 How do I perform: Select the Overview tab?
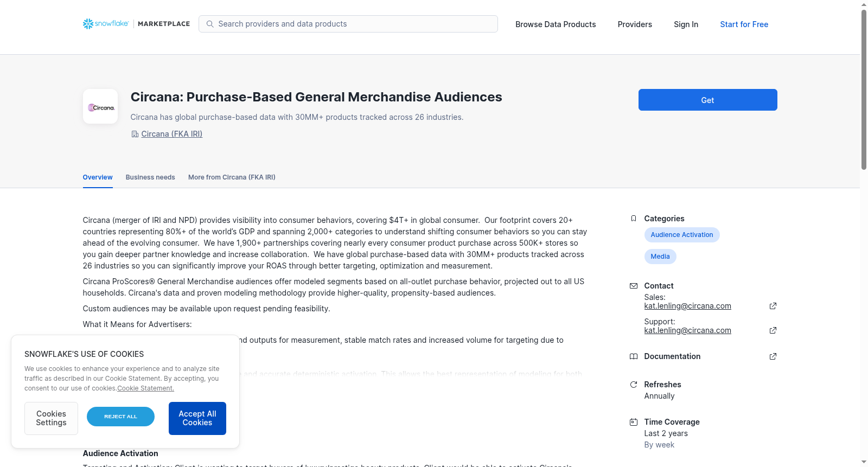tap(98, 177)
